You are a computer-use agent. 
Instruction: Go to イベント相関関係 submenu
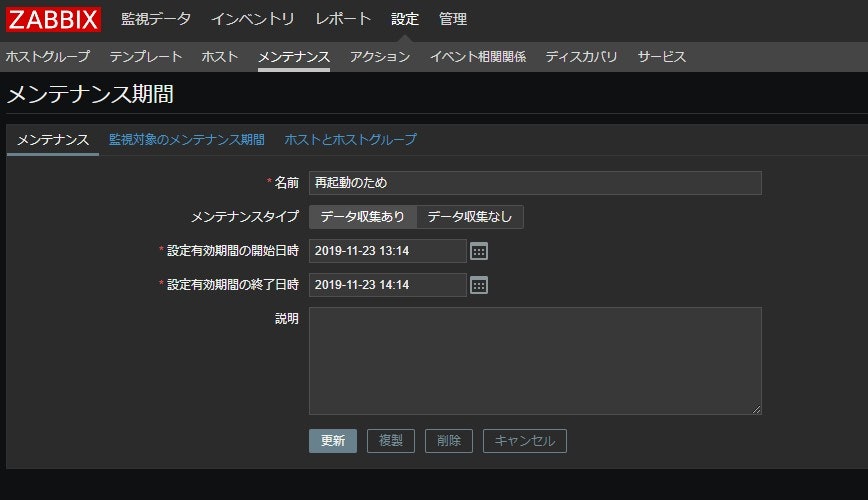(478, 56)
